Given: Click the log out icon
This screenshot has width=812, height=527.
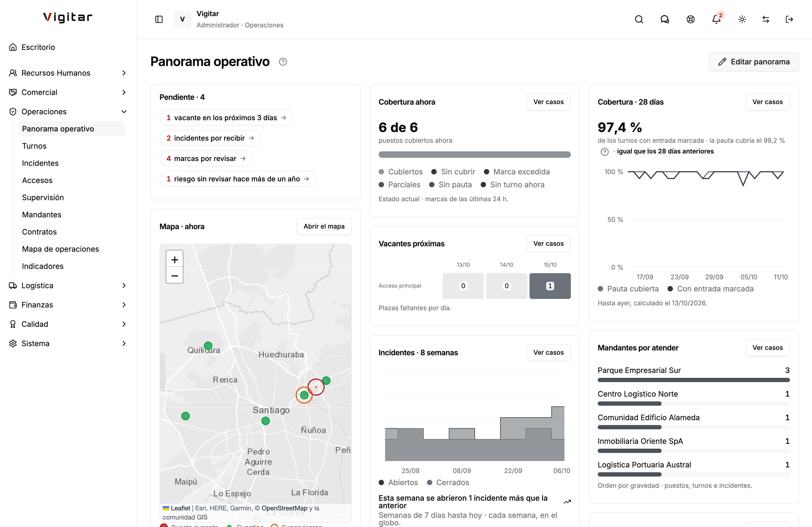Looking at the screenshot, I should pos(789,19).
